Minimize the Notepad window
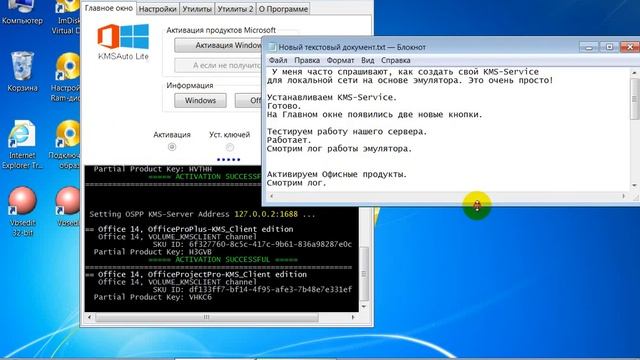640x360 pixels. click(589, 47)
